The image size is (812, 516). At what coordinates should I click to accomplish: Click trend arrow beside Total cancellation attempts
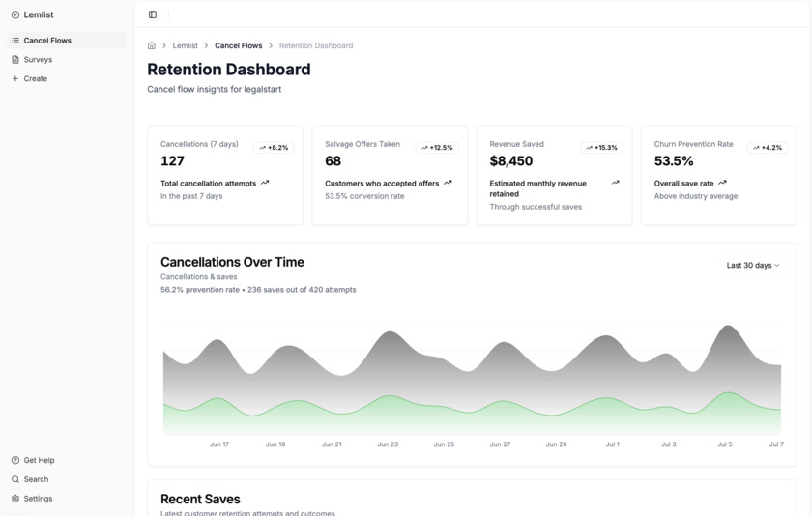(x=265, y=183)
